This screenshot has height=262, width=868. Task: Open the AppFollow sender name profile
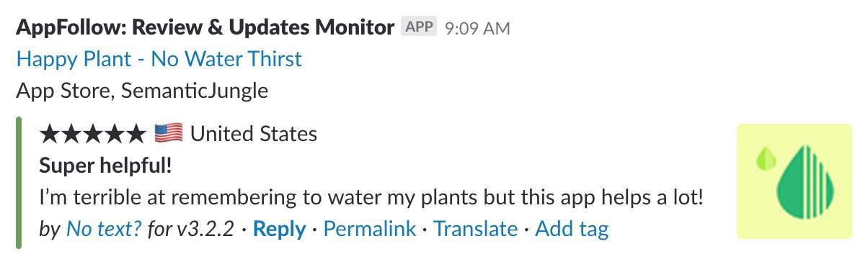tap(205, 28)
